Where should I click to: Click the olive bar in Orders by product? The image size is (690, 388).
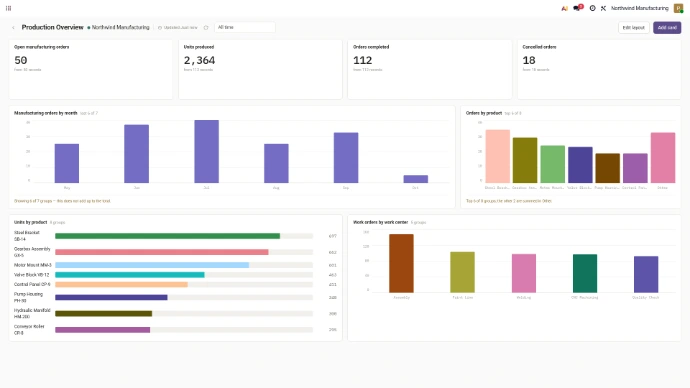tap(525, 160)
